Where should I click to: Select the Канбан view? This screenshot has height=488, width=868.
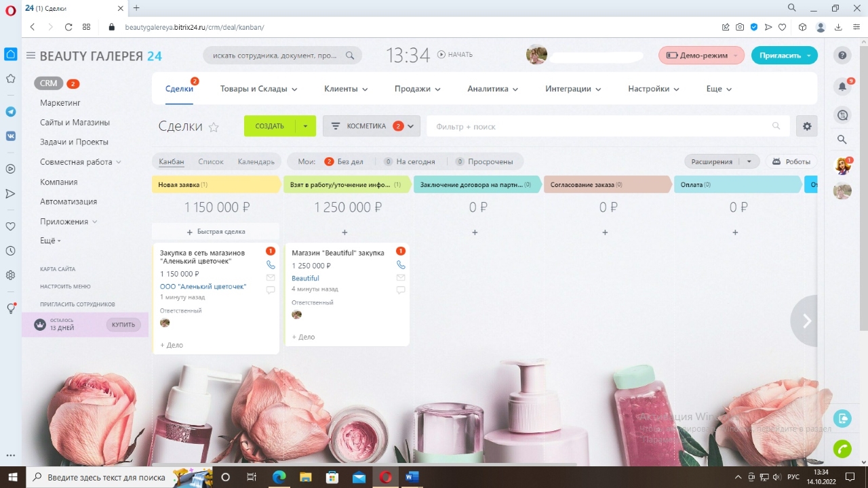[172, 162]
